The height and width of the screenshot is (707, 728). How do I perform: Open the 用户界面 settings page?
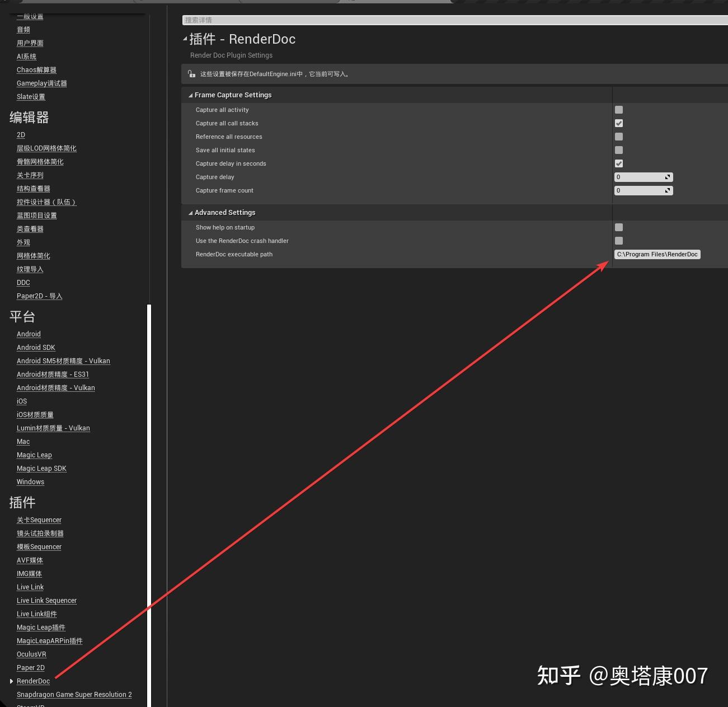(x=30, y=43)
